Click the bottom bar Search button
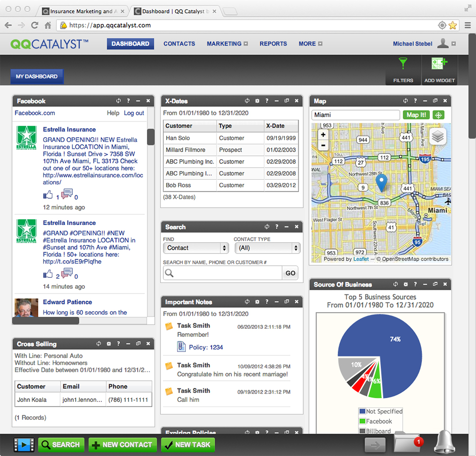This screenshot has width=476, height=456. (61, 445)
